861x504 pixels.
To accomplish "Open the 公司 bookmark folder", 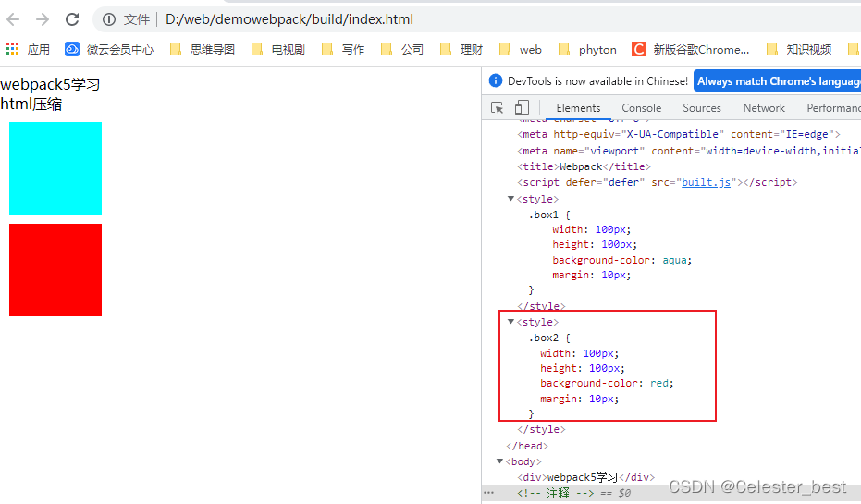I will pyautogui.click(x=402, y=49).
